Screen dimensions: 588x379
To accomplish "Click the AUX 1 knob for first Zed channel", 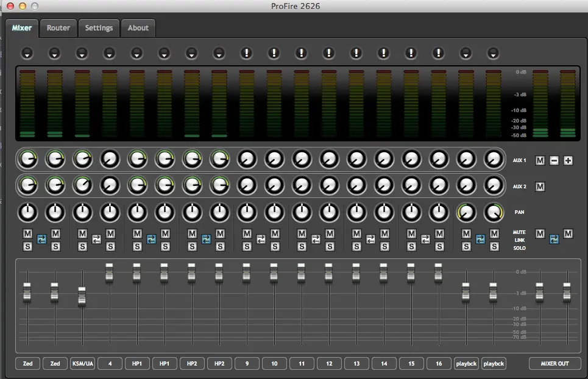I will point(28,159).
